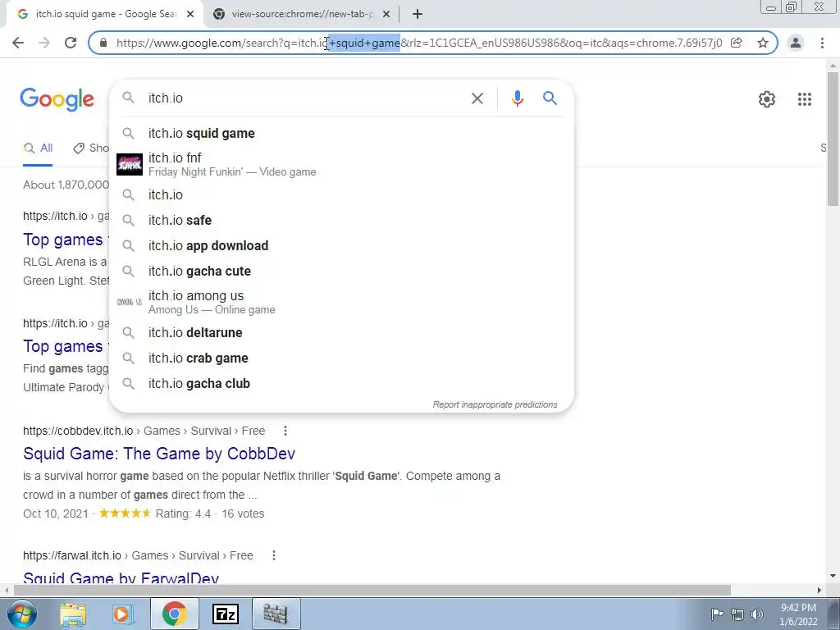The image size is (840, 630).
Task: Reload the current page
Action: pos(71,43)
